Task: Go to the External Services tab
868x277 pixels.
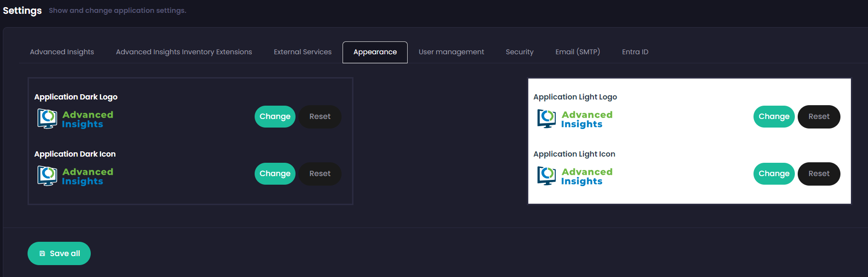Action: 303,52
